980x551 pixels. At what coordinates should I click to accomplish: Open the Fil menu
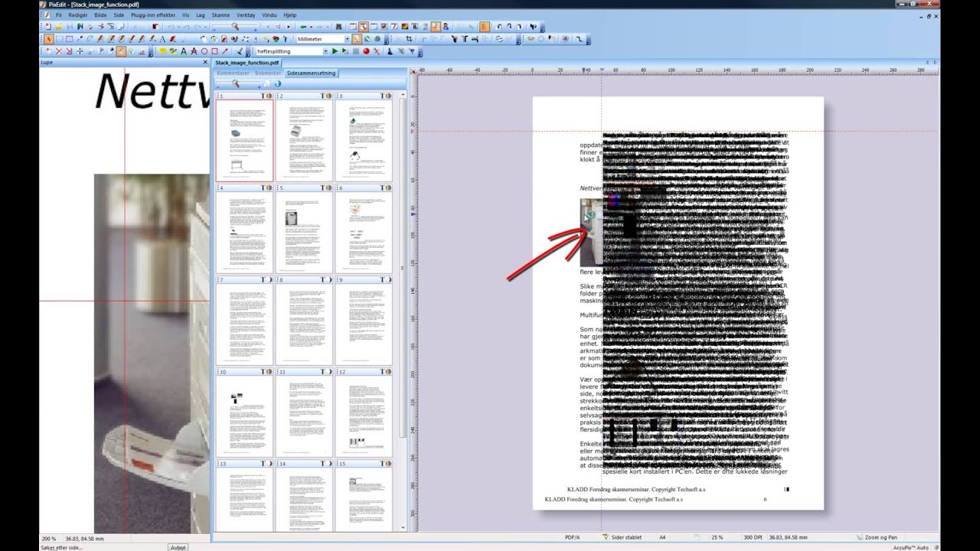coord(58,15)
